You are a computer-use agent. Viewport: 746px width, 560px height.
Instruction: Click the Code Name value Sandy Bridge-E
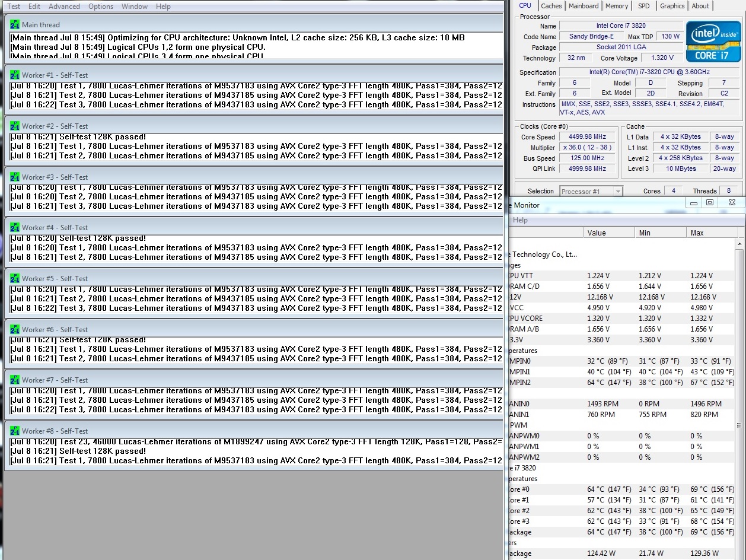tap(592, 37)
